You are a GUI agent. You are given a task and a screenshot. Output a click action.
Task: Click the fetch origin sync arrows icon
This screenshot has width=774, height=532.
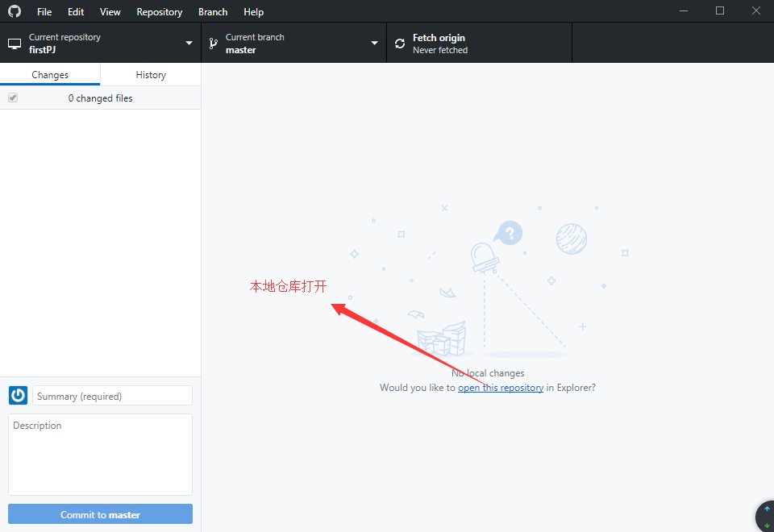coord(400,44)
